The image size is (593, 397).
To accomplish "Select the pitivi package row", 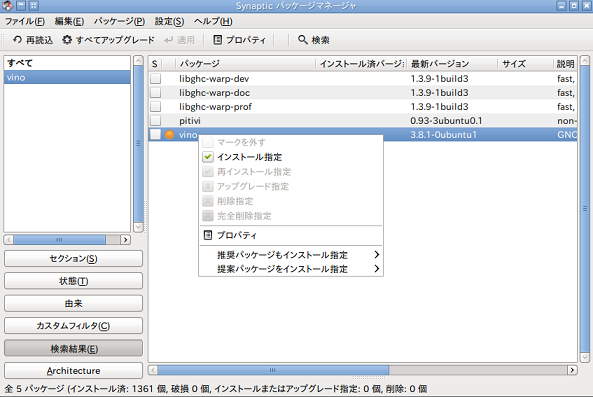I will [363, 121].
